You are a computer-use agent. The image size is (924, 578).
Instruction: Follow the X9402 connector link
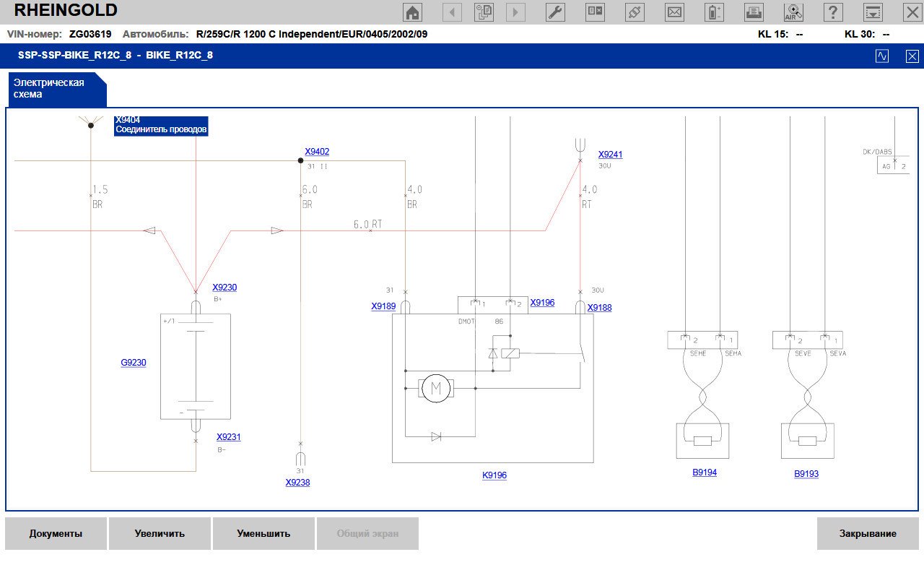317,152
